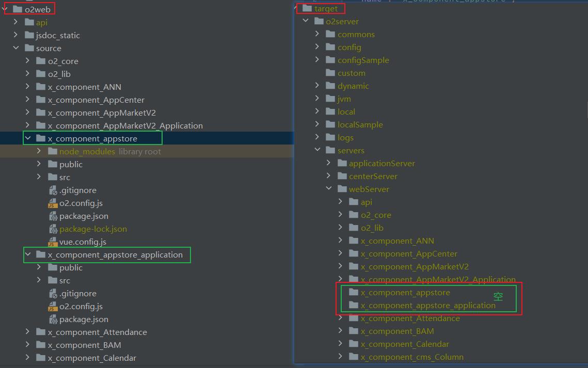Viewport: 588px width, 368px height.
Task: Collapse the servers folder arrow
Action: coord(317,150)
